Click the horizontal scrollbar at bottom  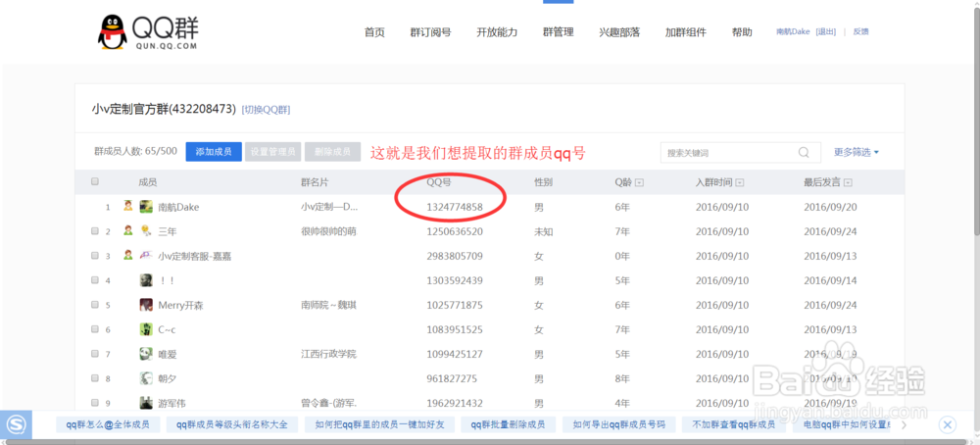tap(484, 441)
